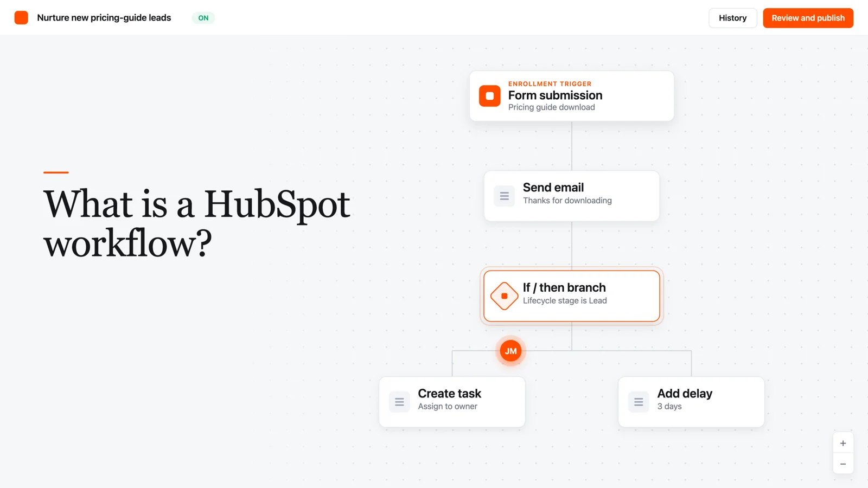Screen dimensions: 868x488
Task: Click the Create task action icon
Action: click(x=399, y=402)
